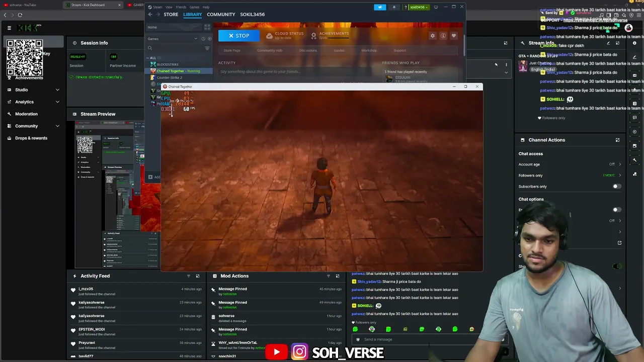Show game info icon in Steam

coord(443,36)
